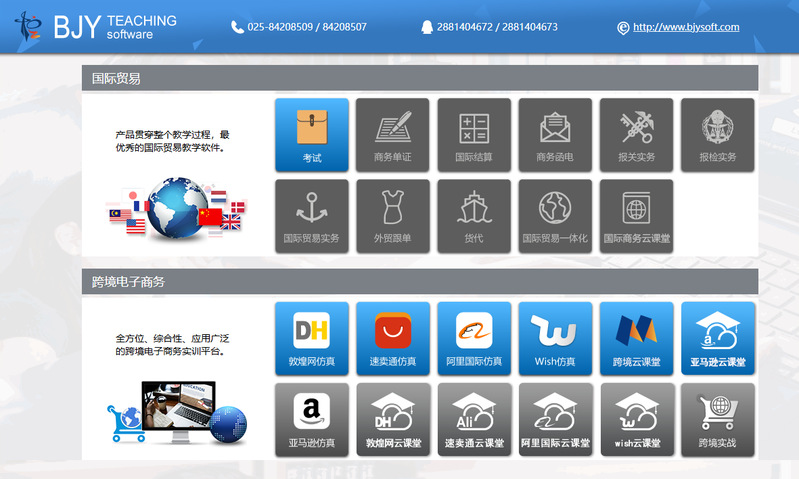
Task: Open the 速卖通仿真 tile
Action: (x=392, y=338)
